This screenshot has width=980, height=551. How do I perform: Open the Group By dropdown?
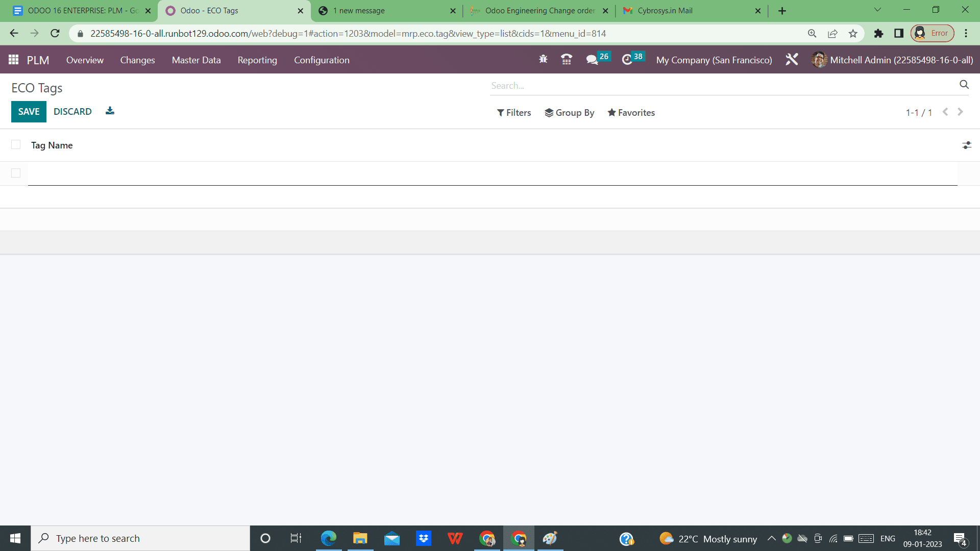pos(569,113)
